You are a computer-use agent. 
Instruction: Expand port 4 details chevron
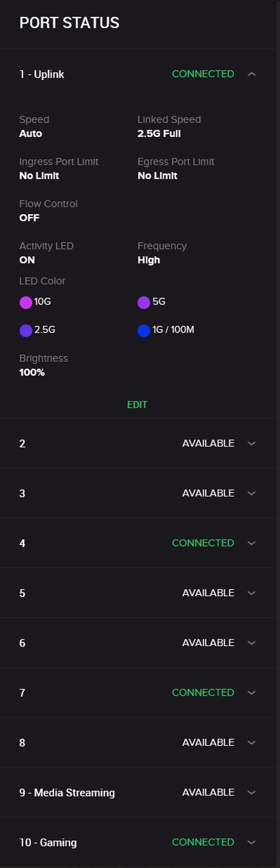coord(252,543)
